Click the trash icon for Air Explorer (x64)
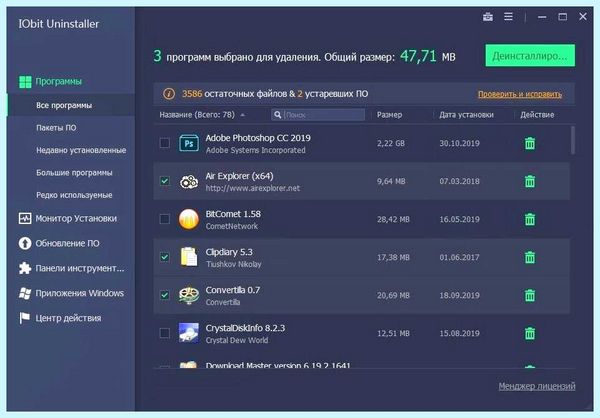Viewport: 600px width, 418px height. [x=530, y=181]
